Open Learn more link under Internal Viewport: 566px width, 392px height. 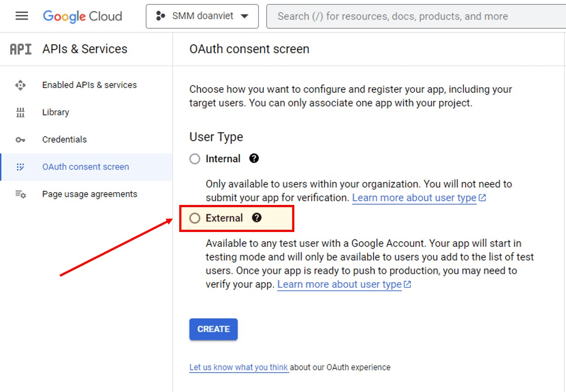coord(414,198)
